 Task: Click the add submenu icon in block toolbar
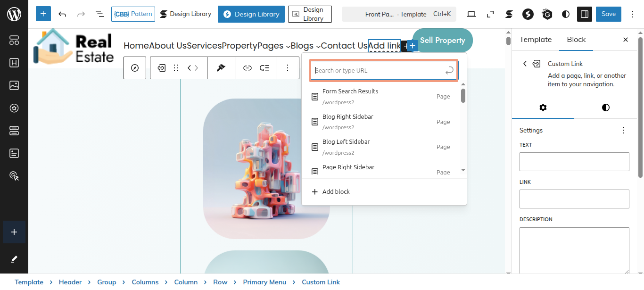click(x=264, y=68)
